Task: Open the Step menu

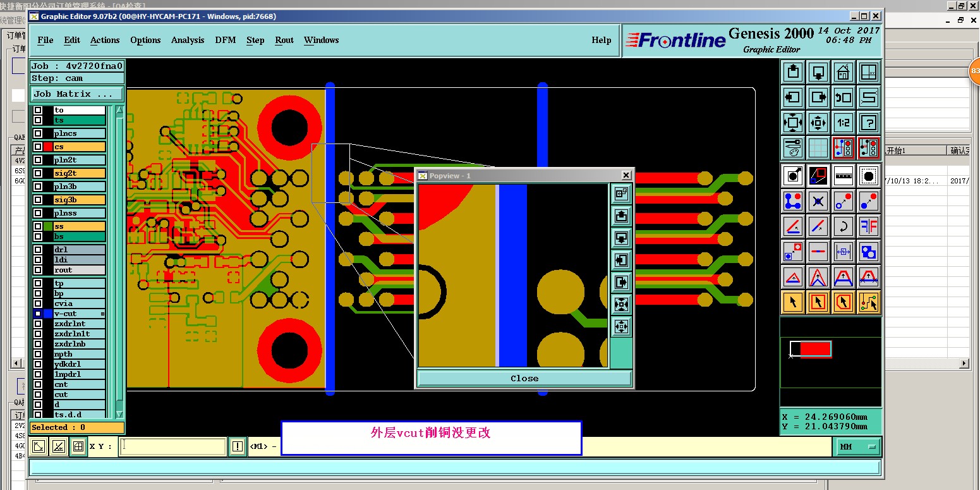Action: (x=255, y=40)
